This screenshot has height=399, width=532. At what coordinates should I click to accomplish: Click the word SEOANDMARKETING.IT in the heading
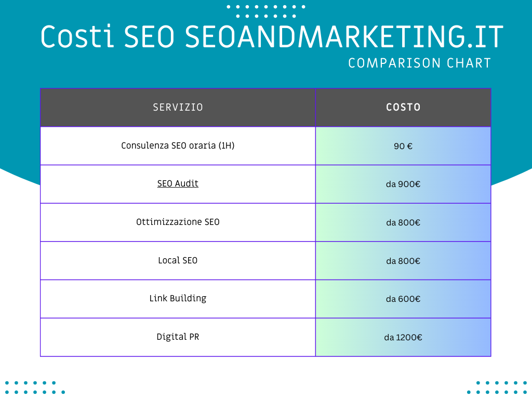point(344,36)
